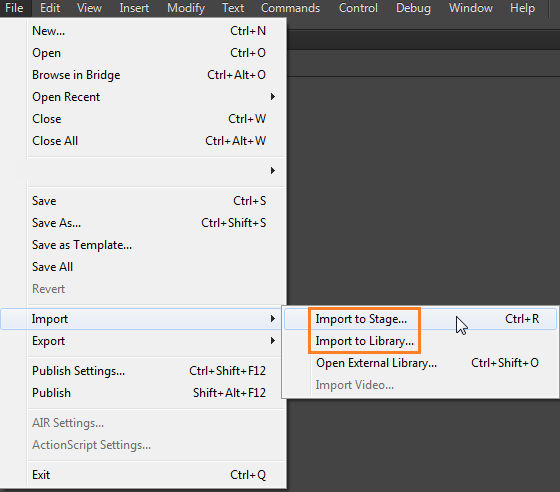This screenshot has width=560, height=492.
Task: Expand the unlabeled submenu arrow below Close All
Action: pyautogui.click(x=272, y=171)
